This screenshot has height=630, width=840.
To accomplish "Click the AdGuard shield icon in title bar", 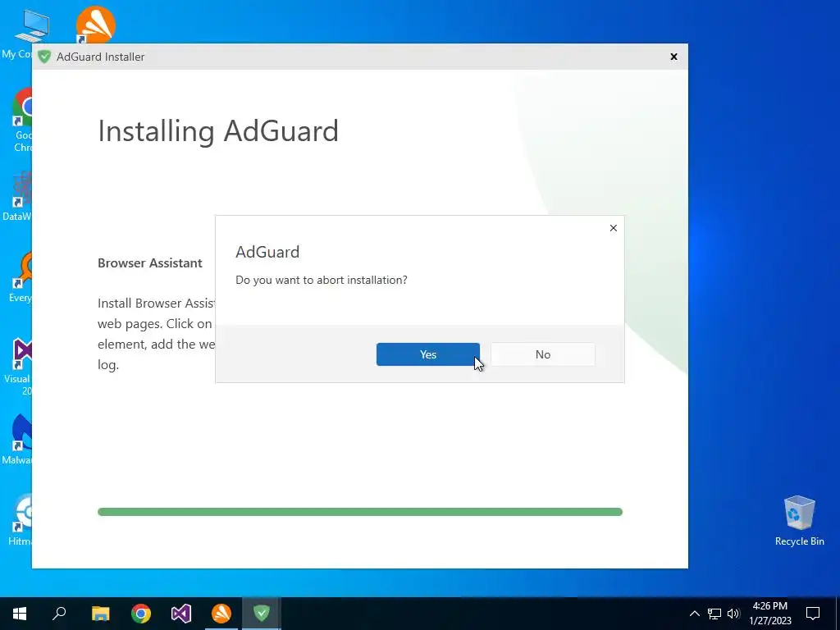I will coord(44,57).
